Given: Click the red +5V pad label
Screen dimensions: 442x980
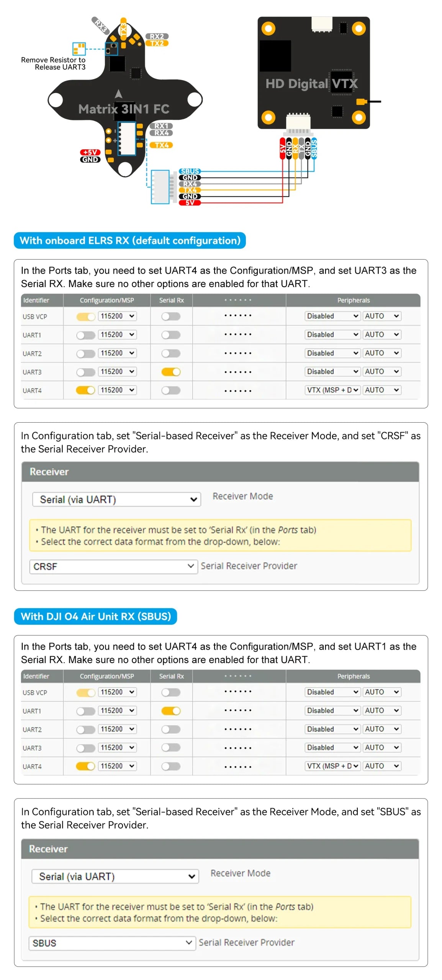Looking at the screenshot, I should click(90, 152).
